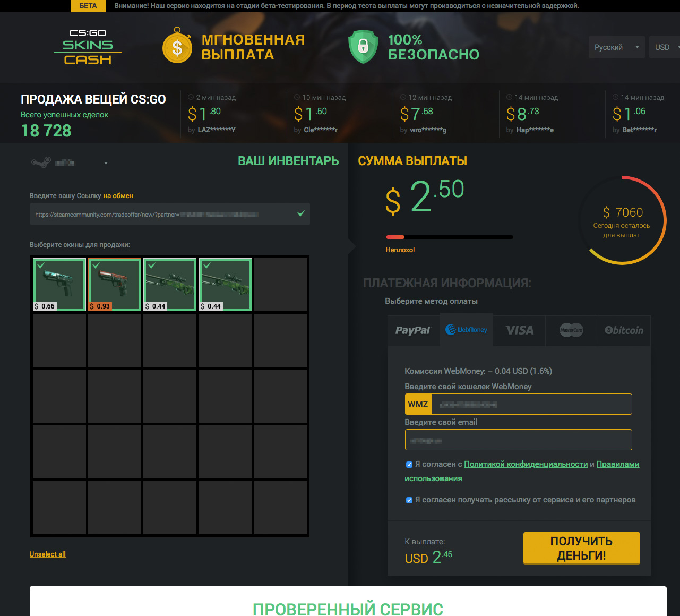Click the Steam logo icon

pyautogui.click(x=41, y=162)
